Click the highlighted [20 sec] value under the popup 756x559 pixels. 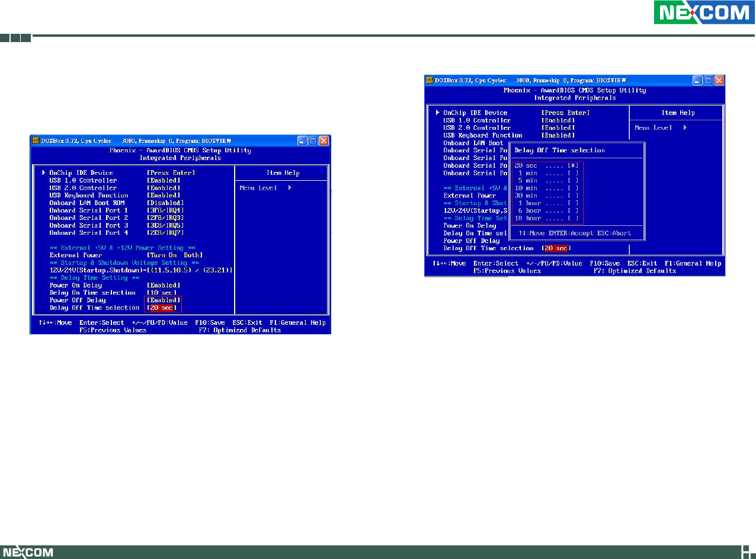556,248
